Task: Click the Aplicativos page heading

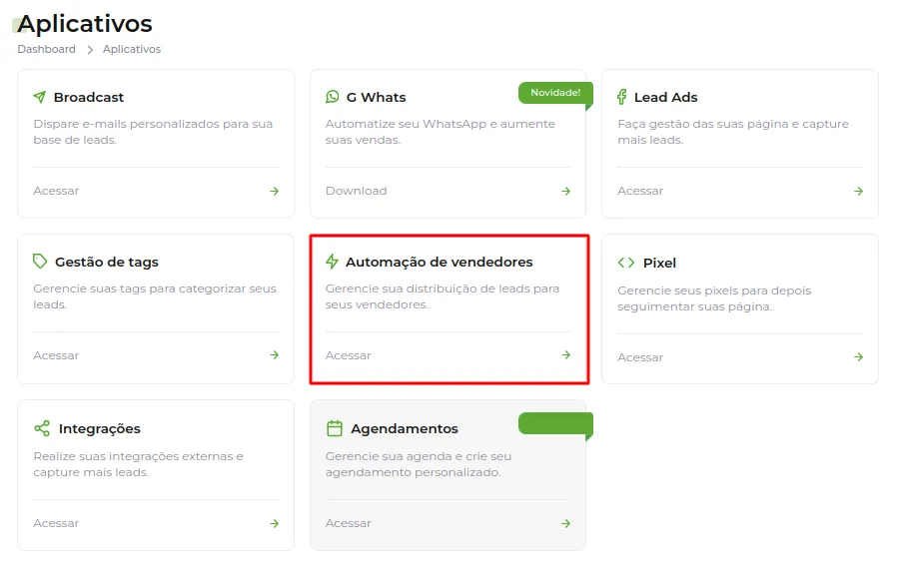Action: [85, 24]
